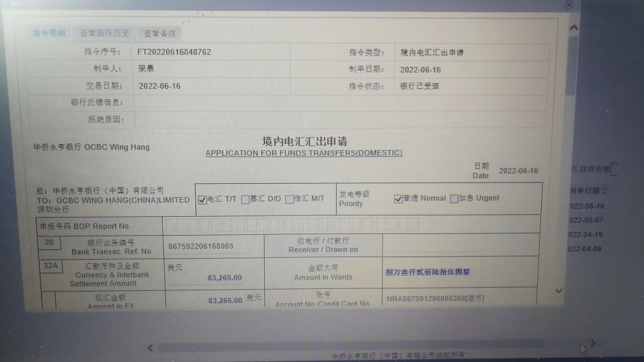The width and height of the screenshot is (644, 362).
Task: Click the right arrow of horizontal scrollbar
Action: 593,343
